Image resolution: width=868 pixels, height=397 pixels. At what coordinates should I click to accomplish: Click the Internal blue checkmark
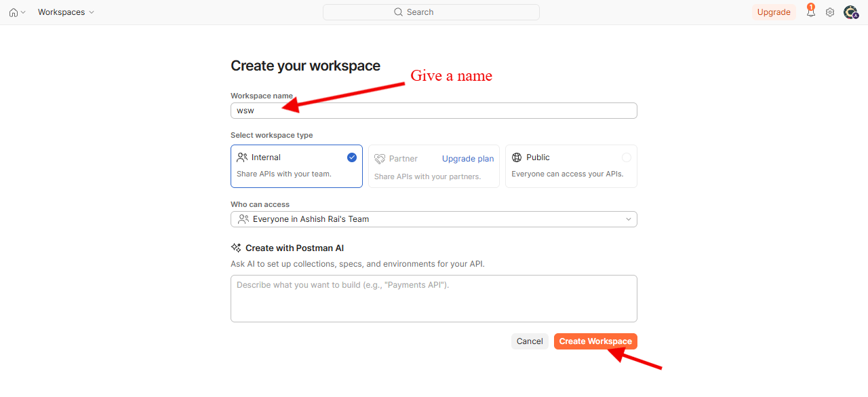coord(352,157)
